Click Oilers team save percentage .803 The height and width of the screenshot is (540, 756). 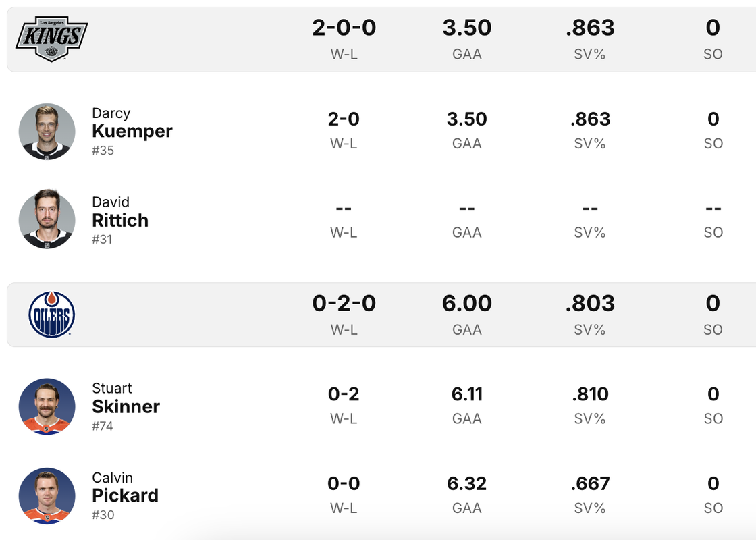pyautogui.click(x=590, y=303)
